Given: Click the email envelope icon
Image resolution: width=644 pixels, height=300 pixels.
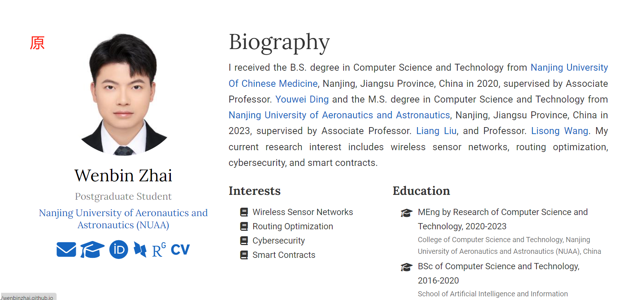Looking at the screenshot, I should [66, 249].
